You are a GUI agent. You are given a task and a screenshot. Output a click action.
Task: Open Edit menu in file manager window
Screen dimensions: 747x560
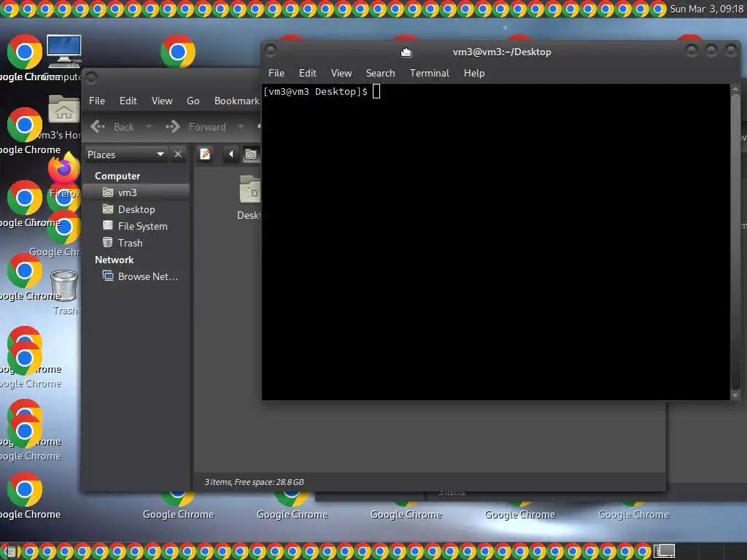click(x=128, y=101)
